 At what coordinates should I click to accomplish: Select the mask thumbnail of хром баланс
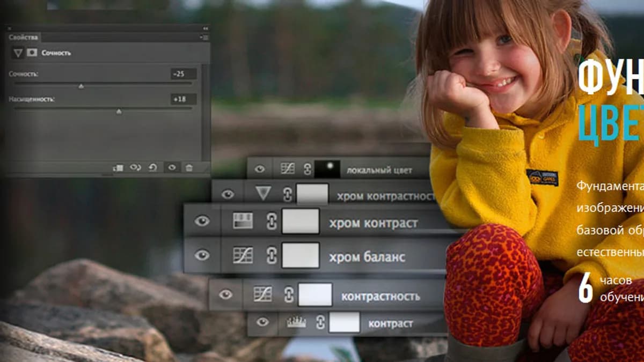301,255
